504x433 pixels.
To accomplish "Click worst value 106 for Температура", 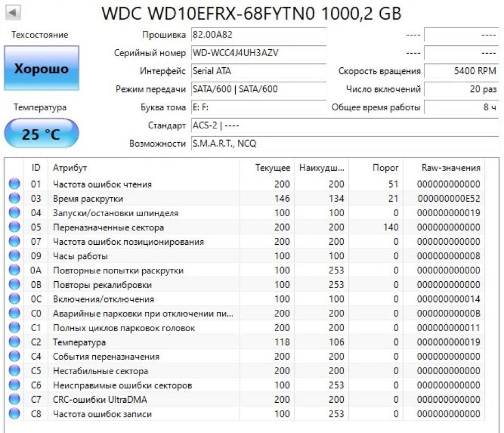I will pyautogui.click(x=336, y=342).
